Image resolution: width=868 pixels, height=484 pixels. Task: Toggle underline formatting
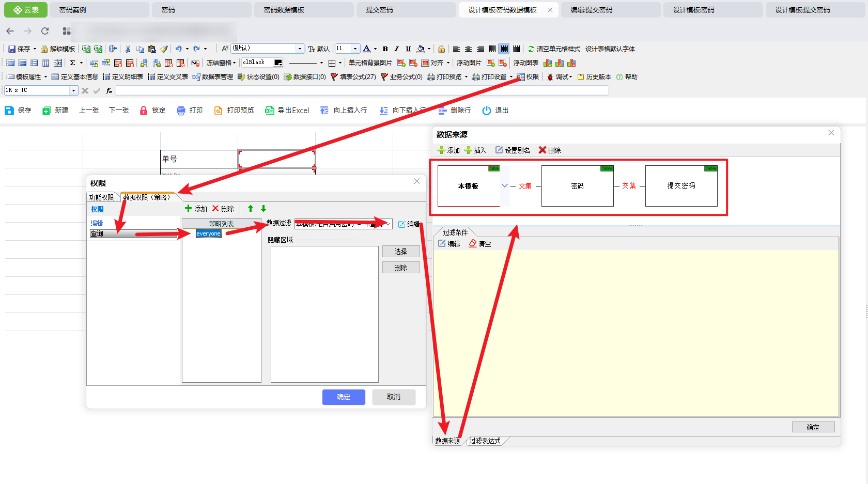[408, 49]
